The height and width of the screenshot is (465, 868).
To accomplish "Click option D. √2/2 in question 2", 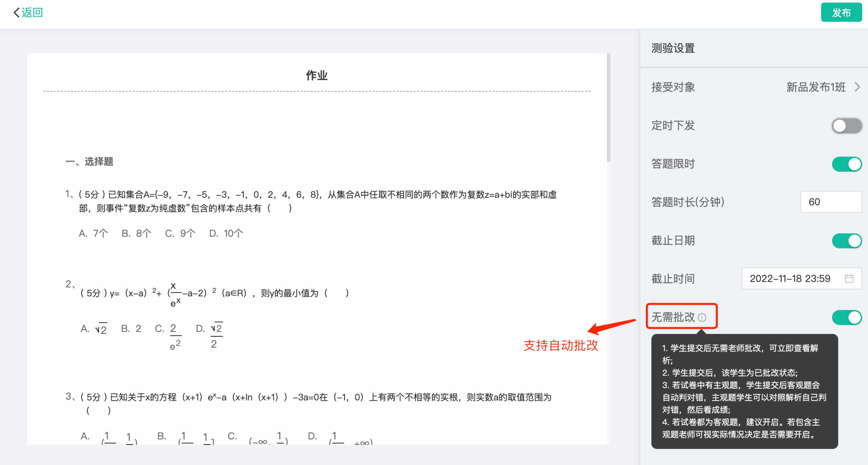I will (209, 336).
